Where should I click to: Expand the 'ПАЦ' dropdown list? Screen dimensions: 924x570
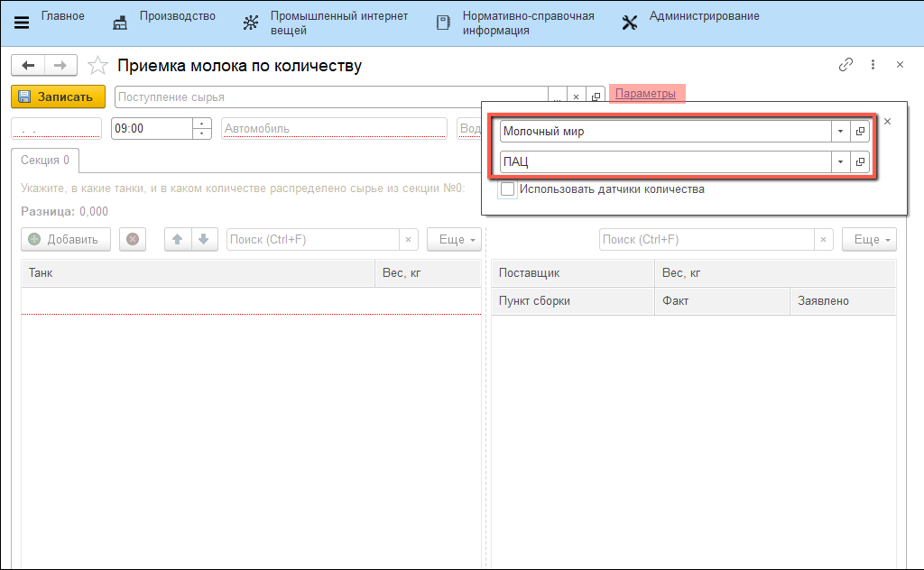[x=840, y=162]
